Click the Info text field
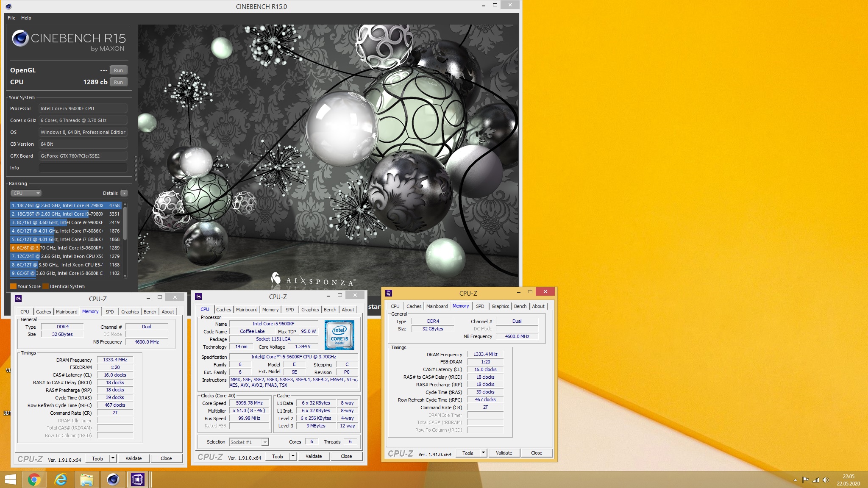 coord(83,168)
